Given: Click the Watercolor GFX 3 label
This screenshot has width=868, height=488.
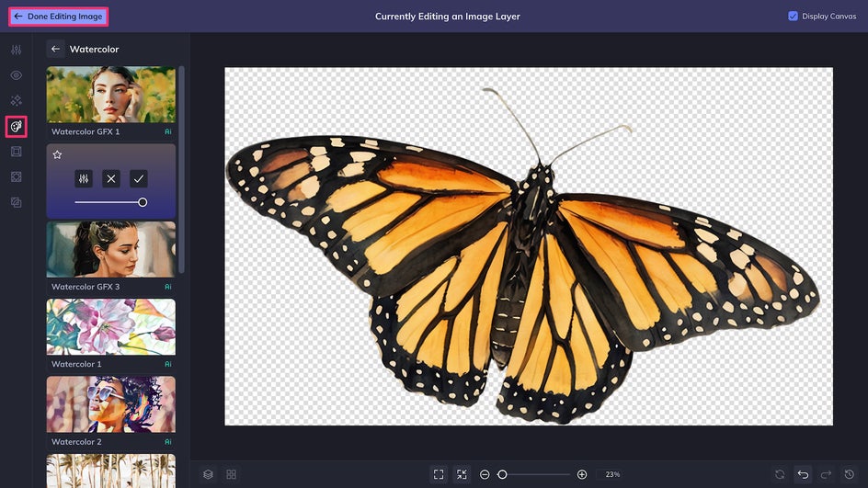Looking at the screenshot, I should (86, 287).
